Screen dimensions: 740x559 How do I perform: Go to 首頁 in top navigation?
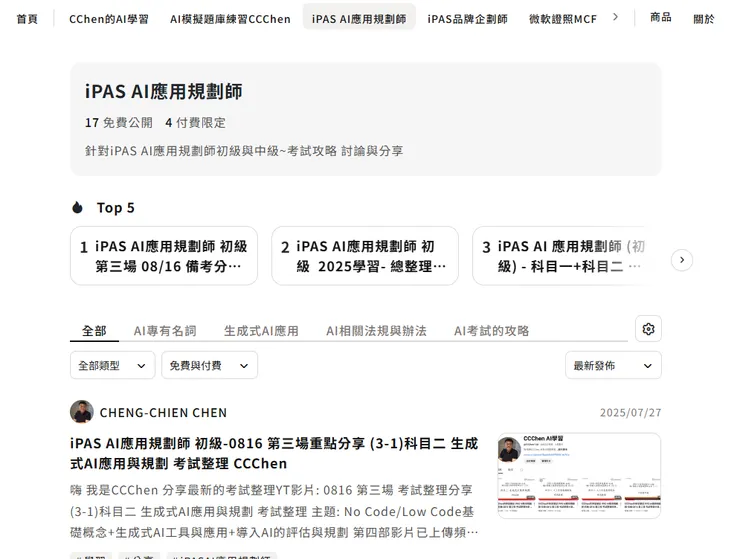pos(27,19)
